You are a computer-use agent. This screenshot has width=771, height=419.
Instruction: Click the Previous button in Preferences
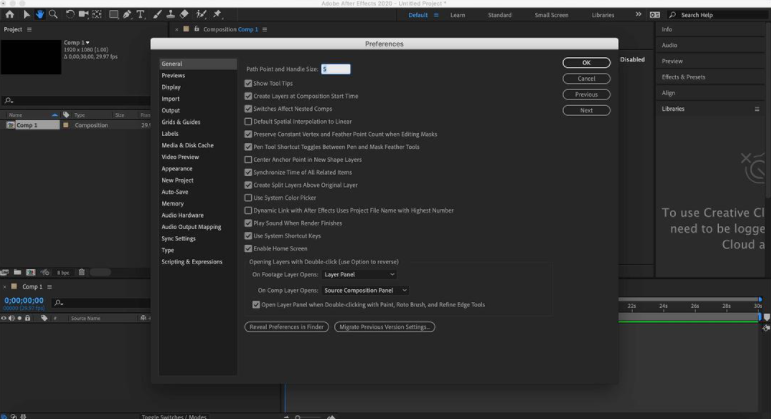pos(586,94)
